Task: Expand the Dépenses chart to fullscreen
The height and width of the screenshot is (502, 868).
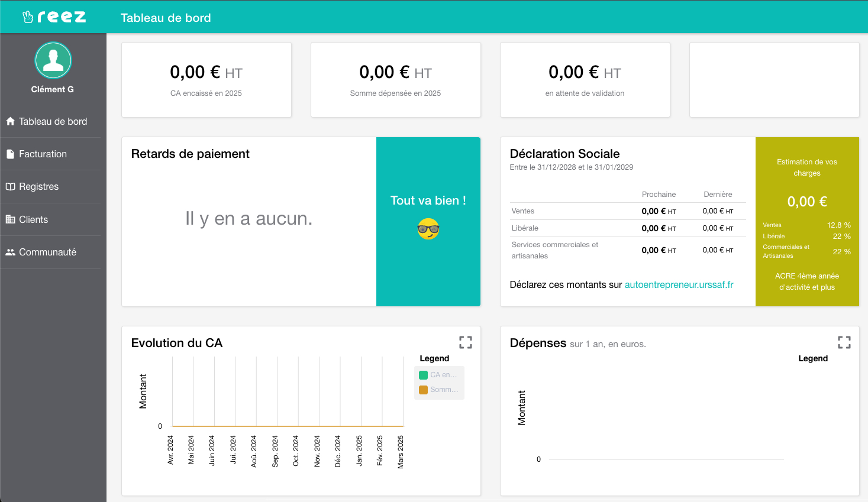Action: 844,342
